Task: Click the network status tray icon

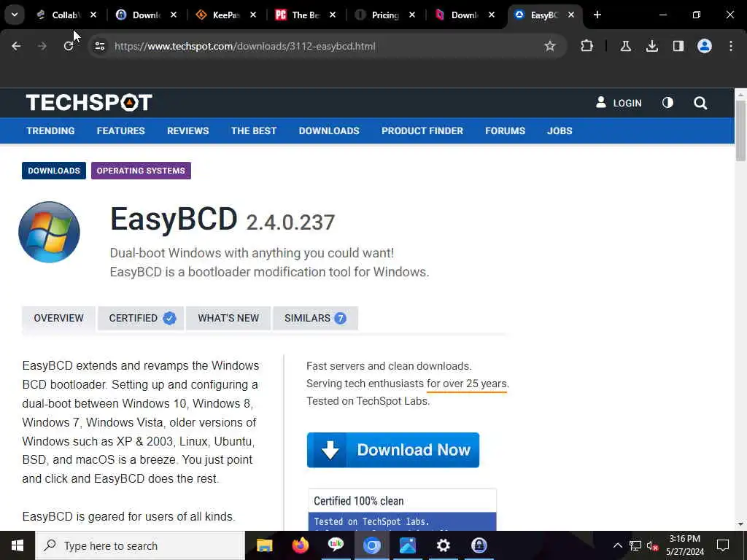Action: click(635, 545)
